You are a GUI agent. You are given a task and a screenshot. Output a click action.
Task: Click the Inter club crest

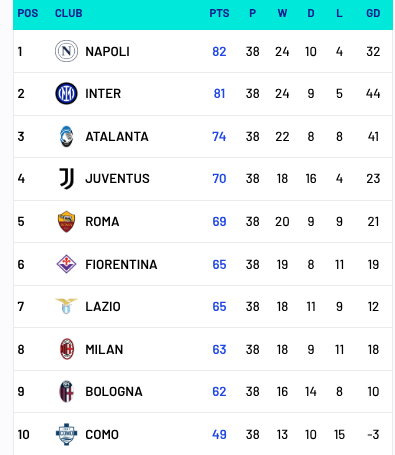66,94
